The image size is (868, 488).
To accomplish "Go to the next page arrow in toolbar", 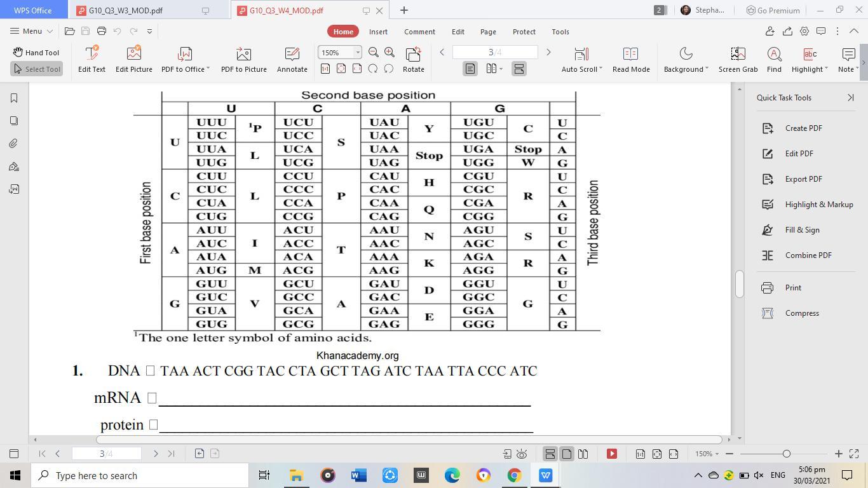I will pos(548,52).
